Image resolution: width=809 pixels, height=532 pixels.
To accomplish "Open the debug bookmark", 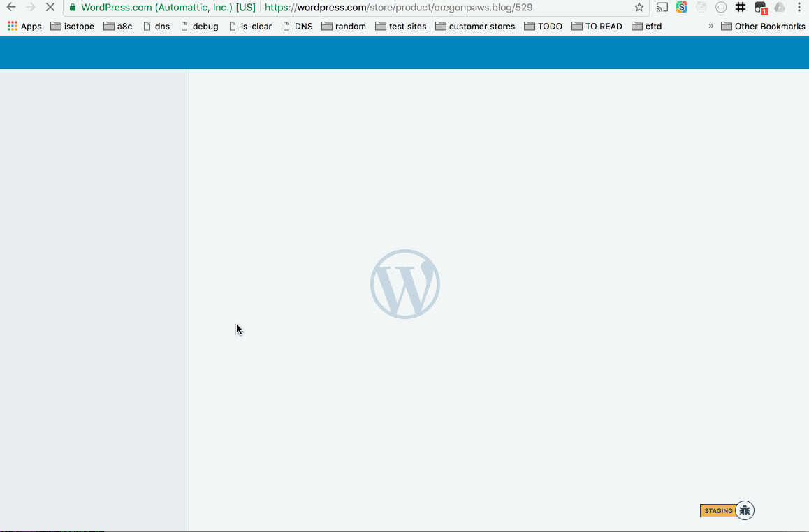I will click(x=200, y=27).
